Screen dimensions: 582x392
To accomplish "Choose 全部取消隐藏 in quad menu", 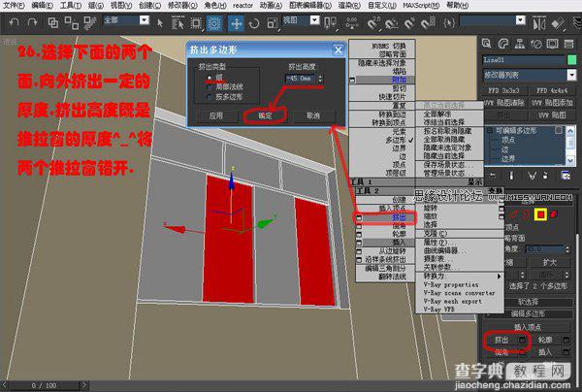I will pyautogui.click(x=444, y=139).
